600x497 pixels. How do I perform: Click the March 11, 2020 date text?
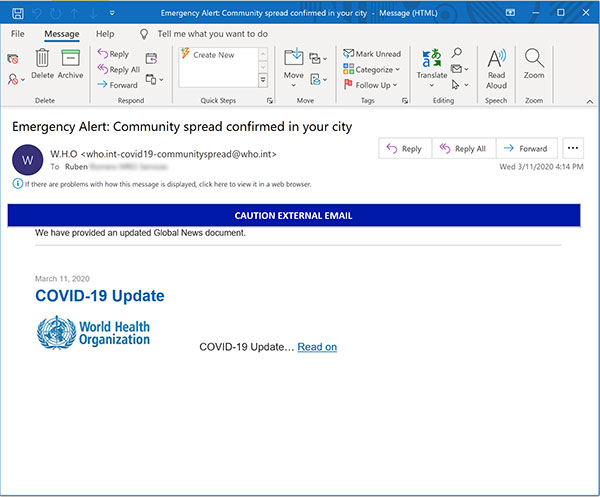[x=62, y=279]
